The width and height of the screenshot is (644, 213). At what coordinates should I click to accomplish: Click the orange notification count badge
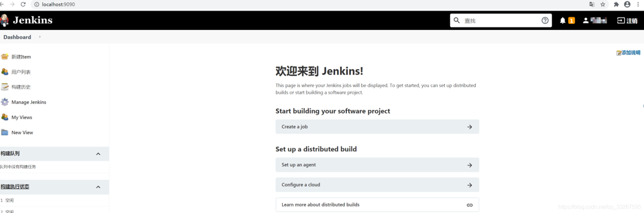click(572, 21)
